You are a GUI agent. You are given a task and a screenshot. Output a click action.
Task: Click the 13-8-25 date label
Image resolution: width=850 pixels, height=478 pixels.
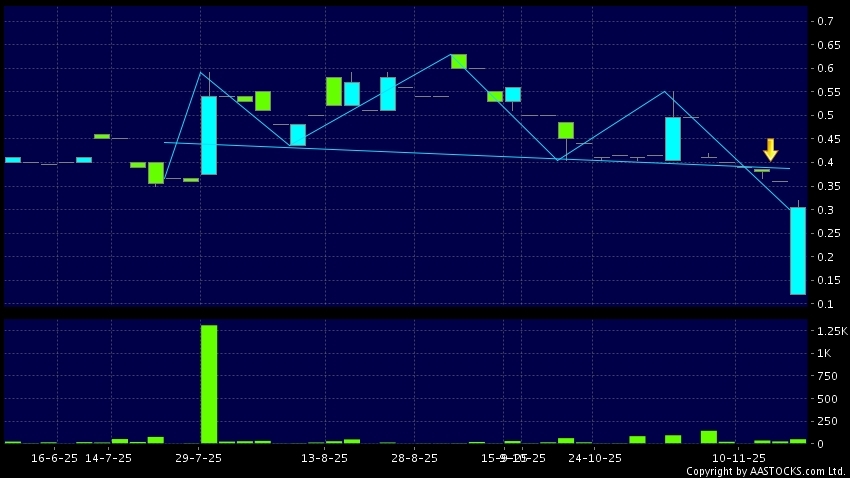[x=325, y=458]
